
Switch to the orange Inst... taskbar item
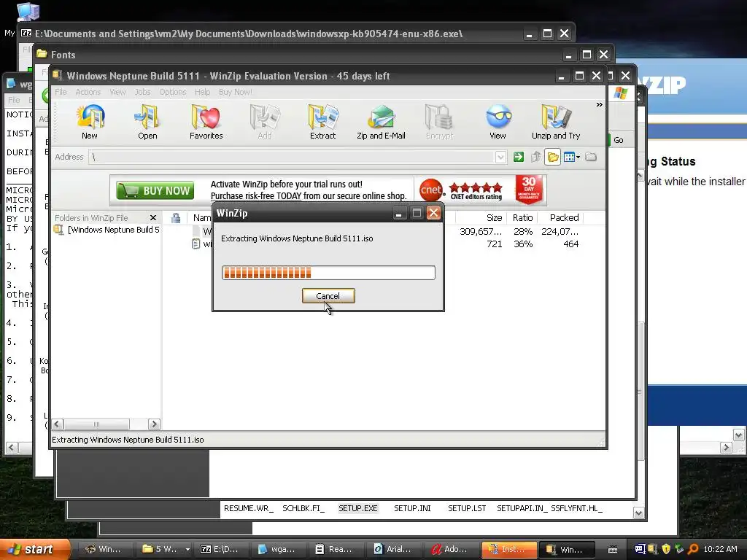[509, 549]
